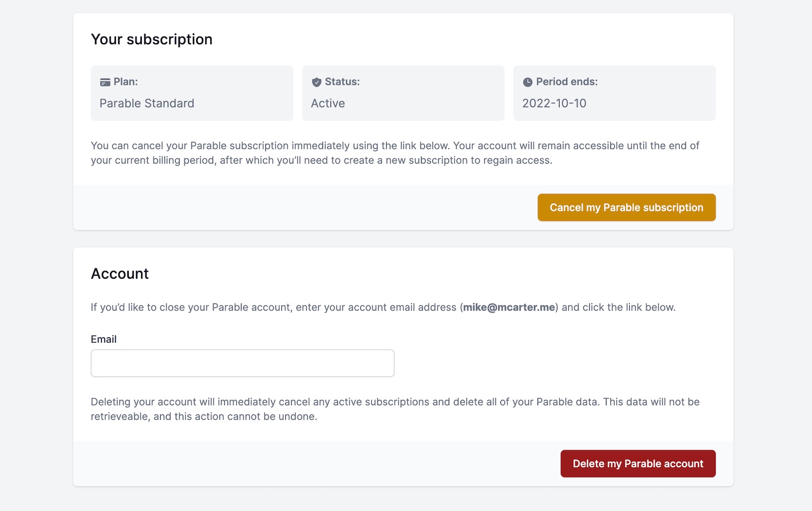Screen dimensions: 812x511
Task: Click the Plan info card
Action: 192,93
